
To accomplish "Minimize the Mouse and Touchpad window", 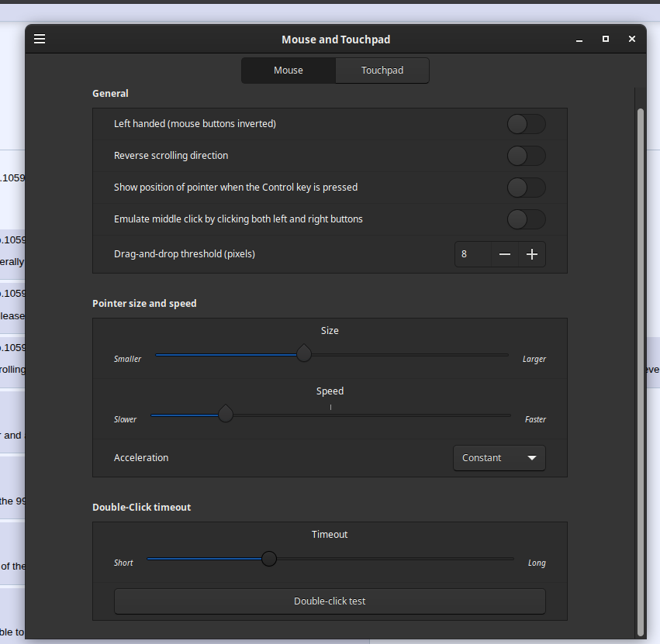I will [x=579, y=40].
